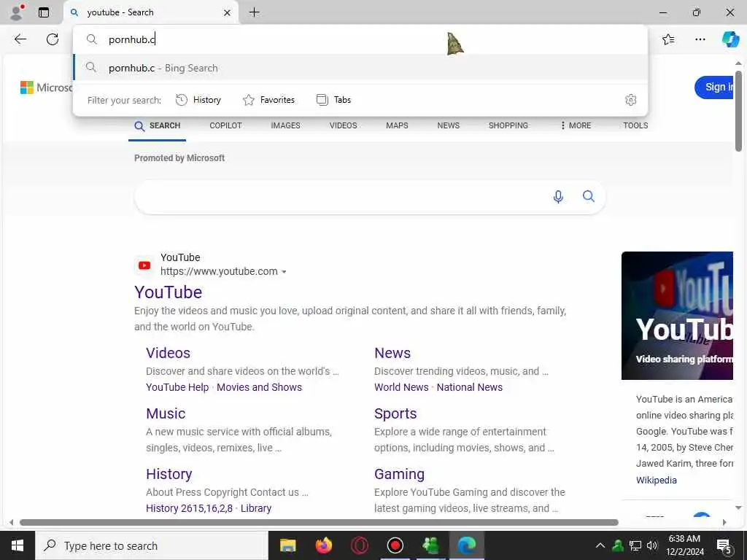Switch to the IMAGES tab
Image resolution: width=747 pixels, height=560 pixels.
(x=286, y=125)
